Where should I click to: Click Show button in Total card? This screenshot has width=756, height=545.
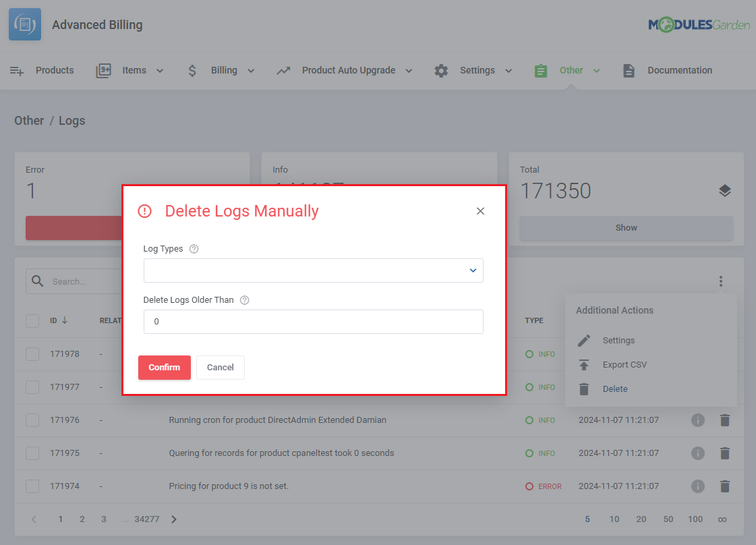(627, 228)
